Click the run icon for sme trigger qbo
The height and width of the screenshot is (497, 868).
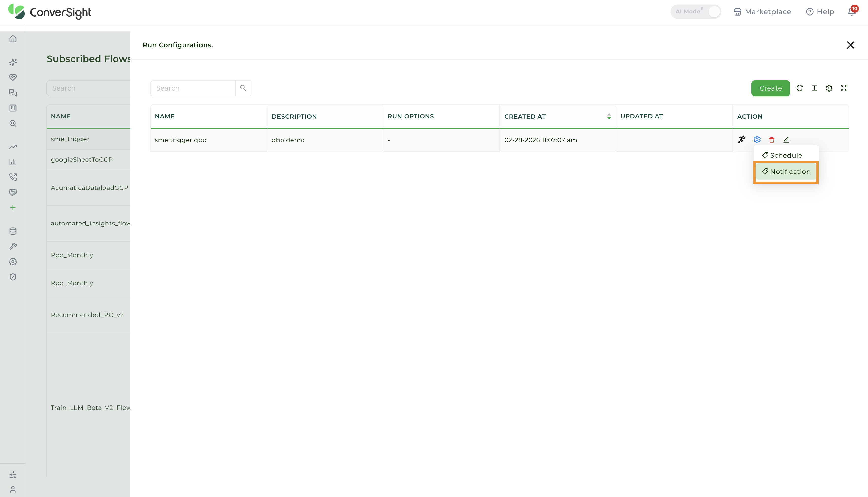click(741, 139)
